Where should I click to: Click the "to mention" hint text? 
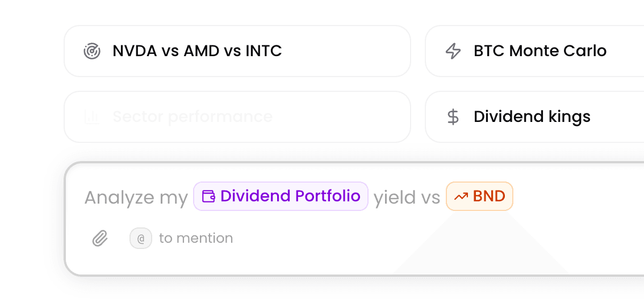coord(196,238)
